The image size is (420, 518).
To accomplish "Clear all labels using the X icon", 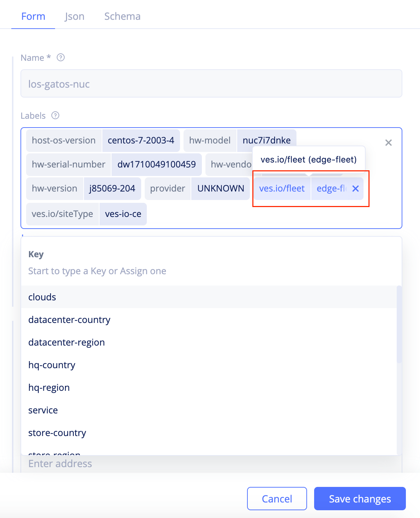I will point(388,143).
